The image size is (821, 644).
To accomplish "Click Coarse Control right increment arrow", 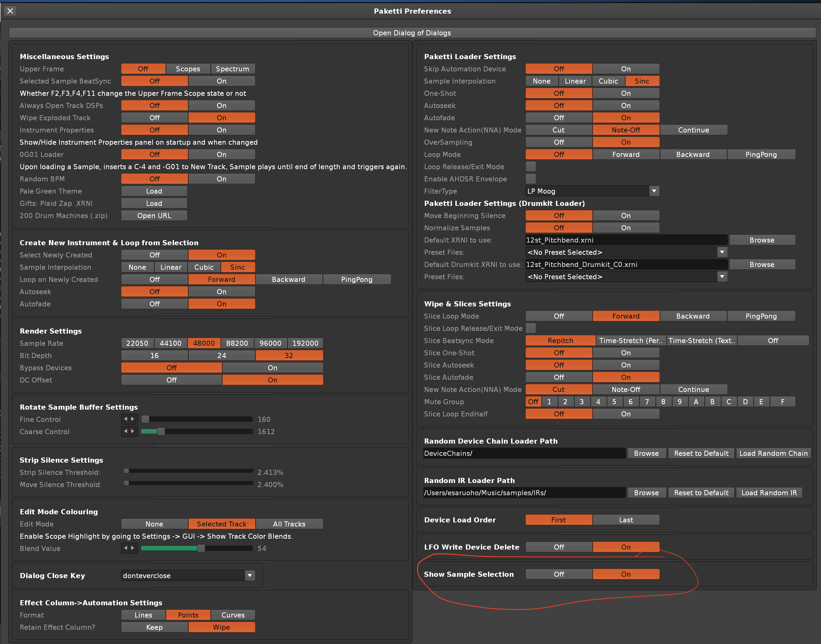I will [133, 431].
